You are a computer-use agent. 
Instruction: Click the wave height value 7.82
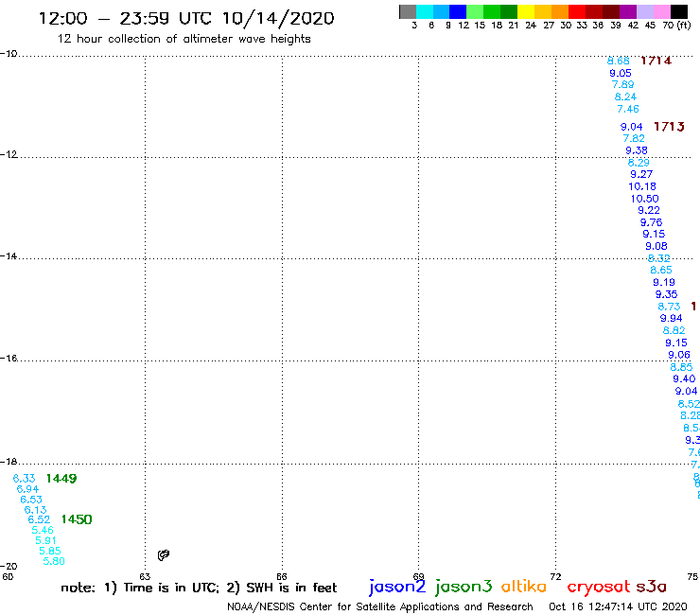(x=634, y=138)
